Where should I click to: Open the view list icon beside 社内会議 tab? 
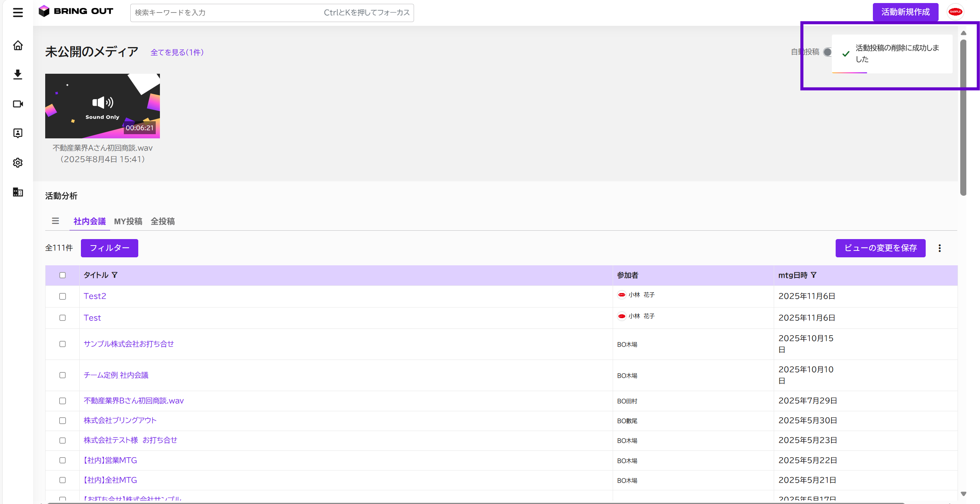(x=55, y=221)
